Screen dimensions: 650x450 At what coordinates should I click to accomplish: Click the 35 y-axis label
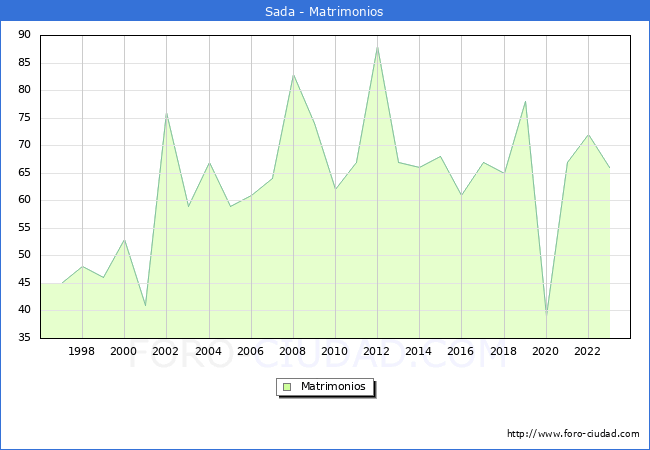pyautogui.click(x=24, y=337)
